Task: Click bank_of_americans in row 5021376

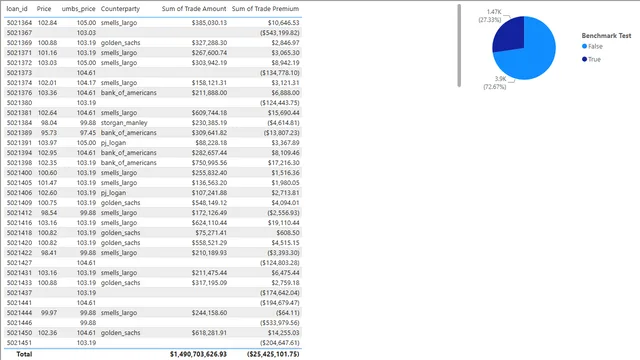Action: [129, 93]
